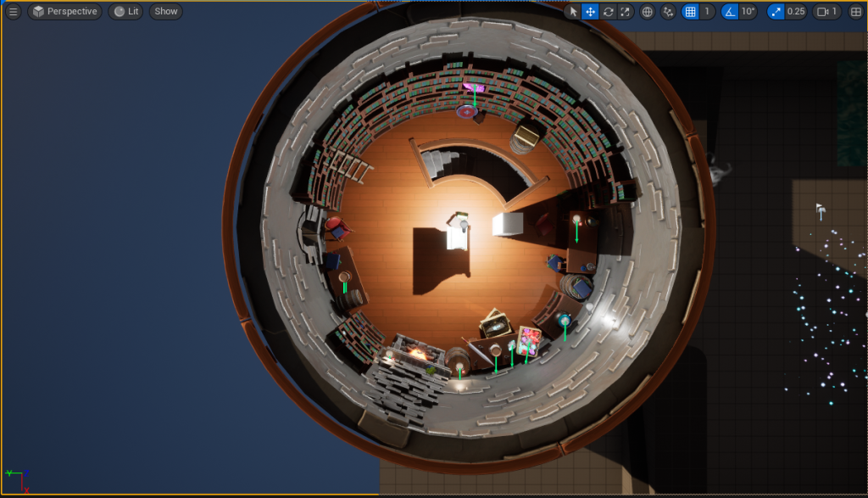Open the Perspective view type menu

[x=64, y=12]
